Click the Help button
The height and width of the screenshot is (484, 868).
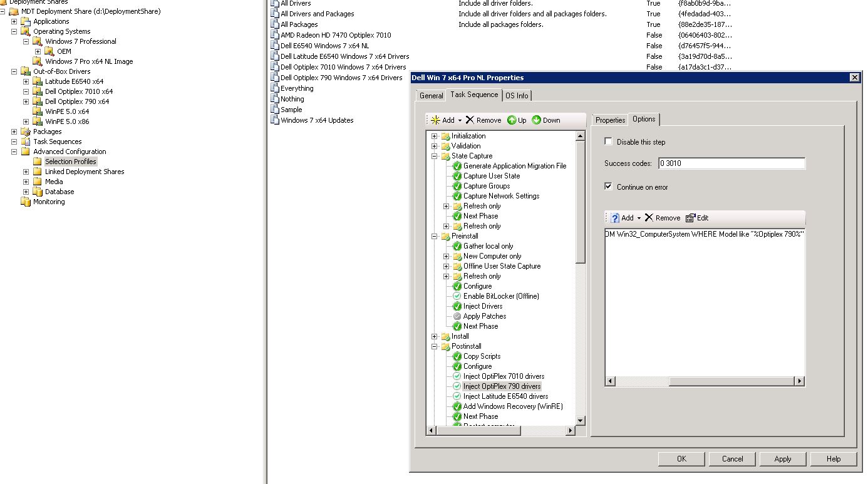[834, 459]
